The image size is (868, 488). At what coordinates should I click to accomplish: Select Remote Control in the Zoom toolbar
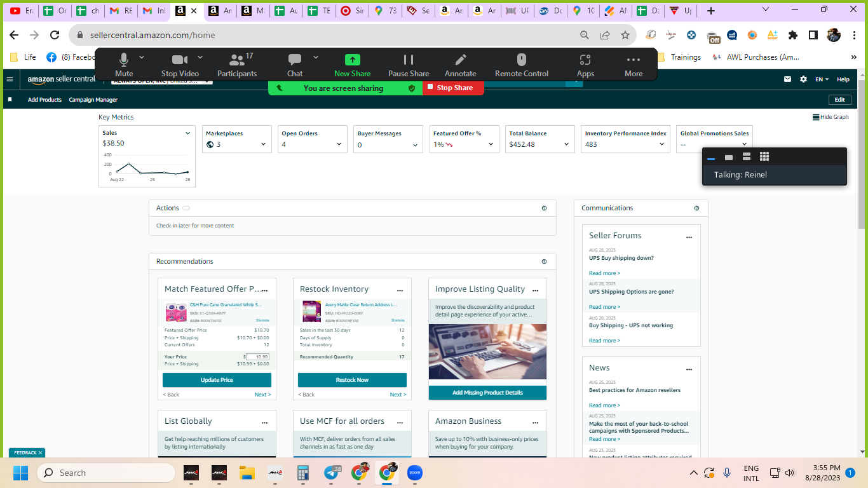[x=522, y=65]
